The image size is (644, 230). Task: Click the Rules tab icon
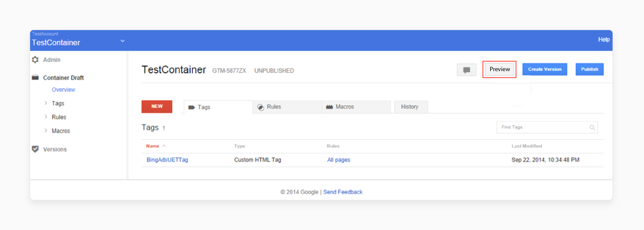pyautogui.click(x=260, y=107)
